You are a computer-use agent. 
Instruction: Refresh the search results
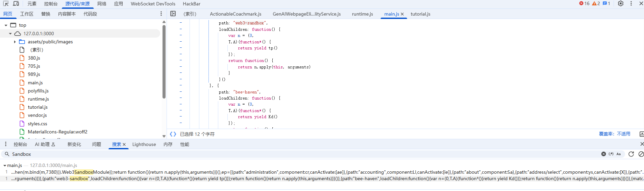coord(631,154)
